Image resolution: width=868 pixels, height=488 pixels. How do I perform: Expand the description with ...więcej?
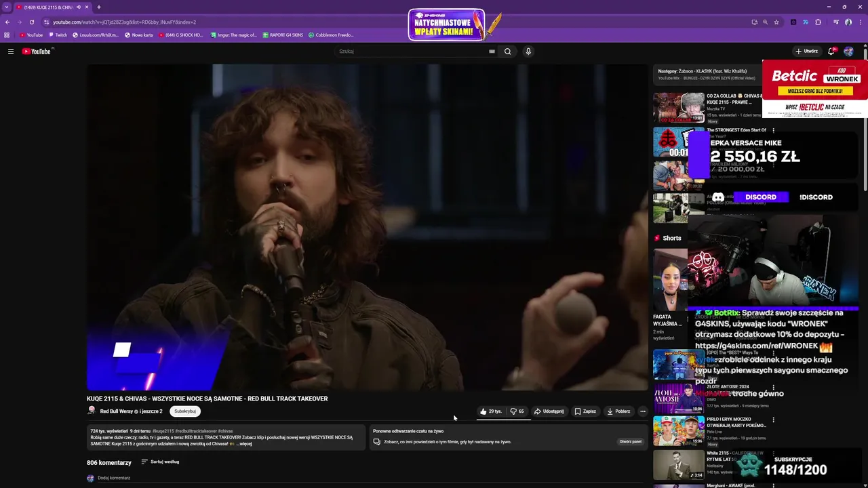[x=245, y=444]
